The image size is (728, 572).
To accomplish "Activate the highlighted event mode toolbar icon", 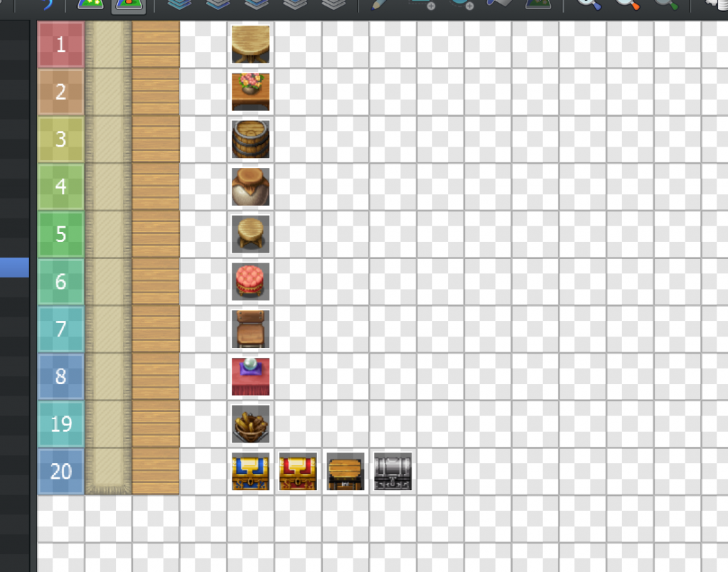I will tap(129, 6).
